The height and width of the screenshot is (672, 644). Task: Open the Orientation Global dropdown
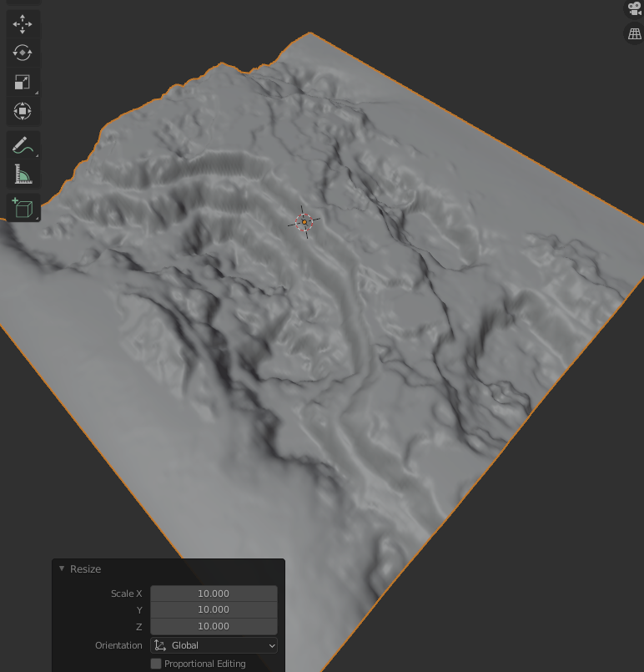click(214, 645)
